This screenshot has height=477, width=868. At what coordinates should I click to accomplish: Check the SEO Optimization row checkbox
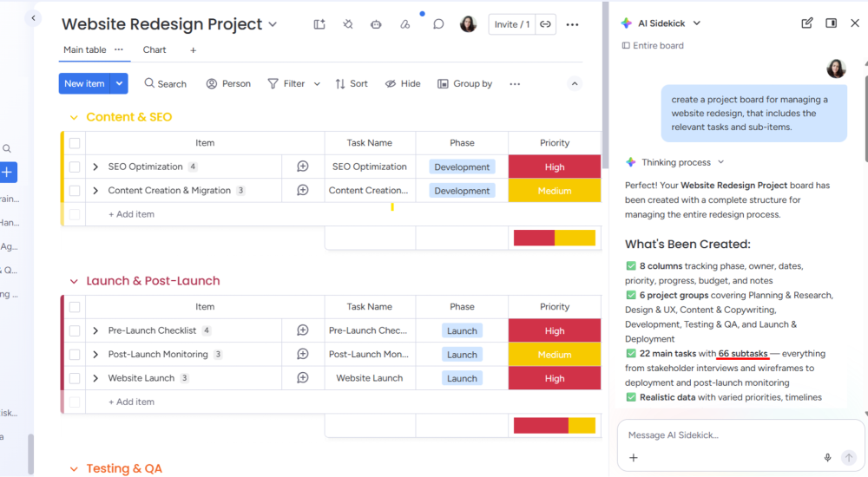(x=75, y=167)
